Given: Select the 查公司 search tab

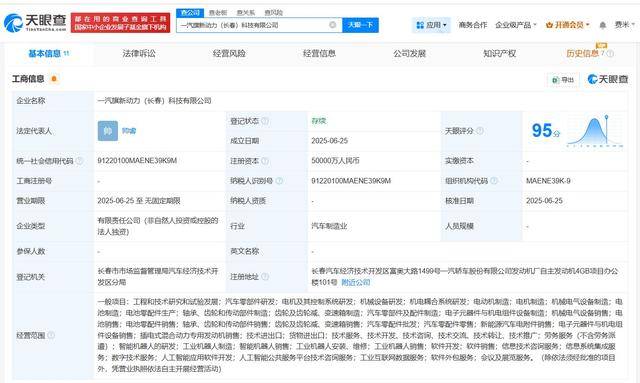Looking at the screenshot, I should point(190,13).
